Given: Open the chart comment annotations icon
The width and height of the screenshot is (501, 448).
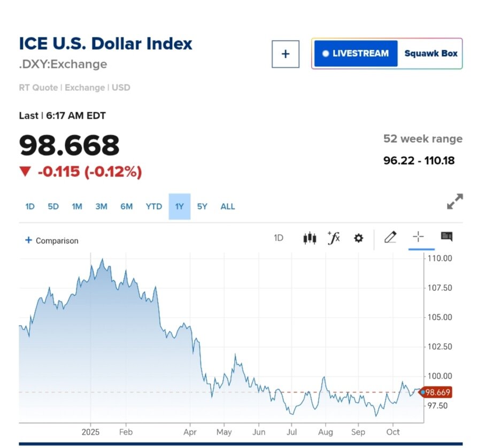Looking at the screenshot, I should [x=446, y=237].
